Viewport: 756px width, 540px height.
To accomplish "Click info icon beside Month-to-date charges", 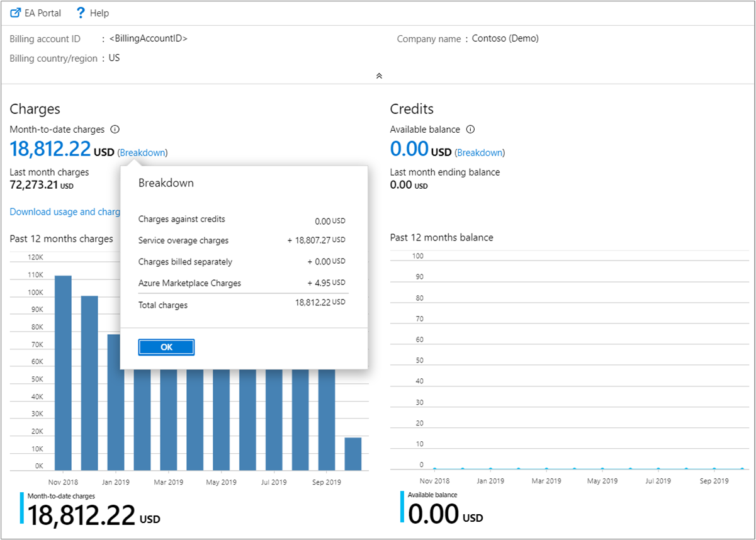I will 115,130.
